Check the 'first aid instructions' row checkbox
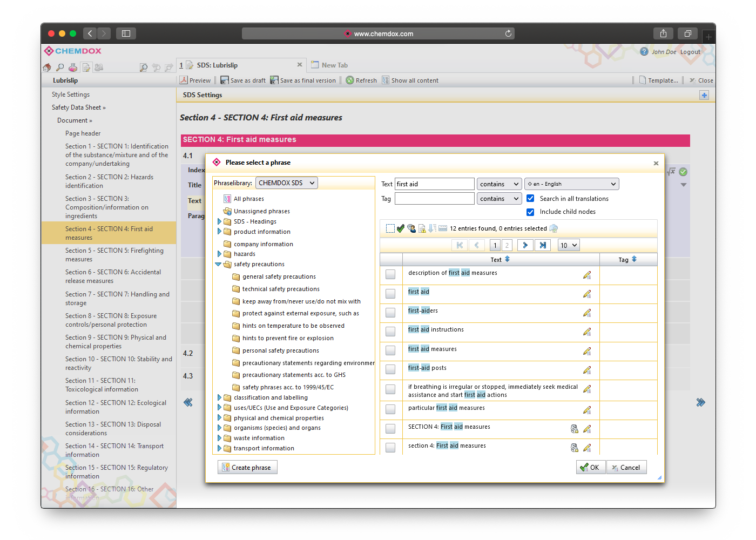Viewport: 756px width, 540px height. point(390,331)
